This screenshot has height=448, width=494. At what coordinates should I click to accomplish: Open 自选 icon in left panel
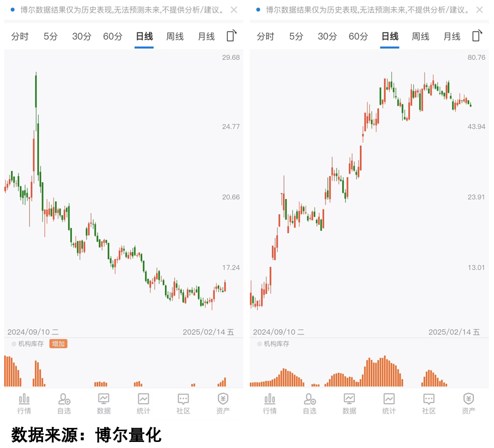(64, 403)
